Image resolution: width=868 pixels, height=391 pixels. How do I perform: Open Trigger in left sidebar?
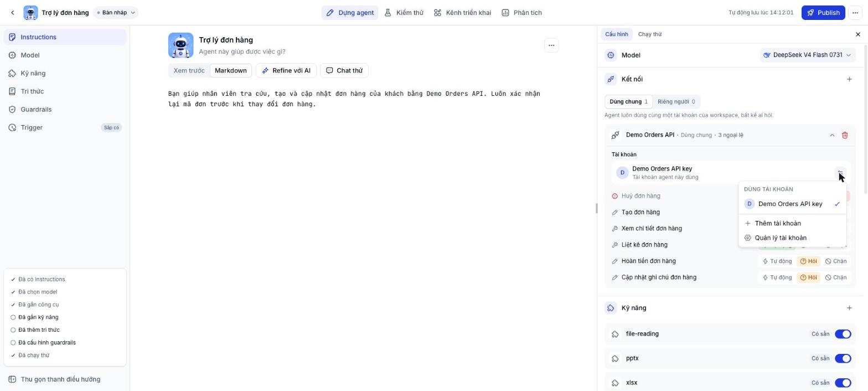click(65, 127)
